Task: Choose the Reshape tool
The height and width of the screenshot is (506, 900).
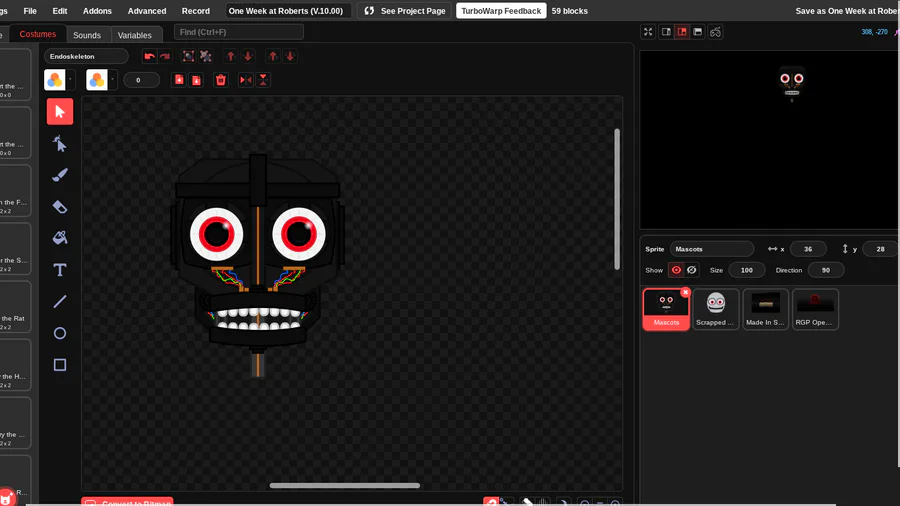Action: point(60,143)
